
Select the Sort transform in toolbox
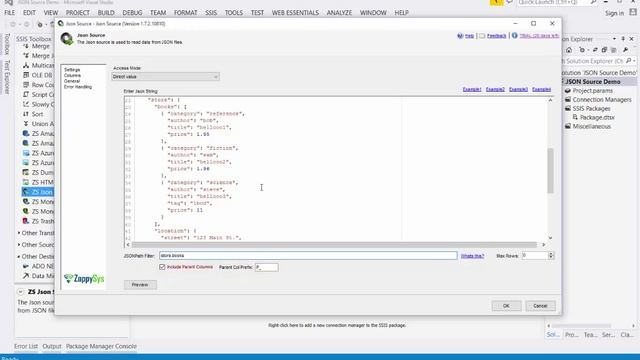[33, 114]
